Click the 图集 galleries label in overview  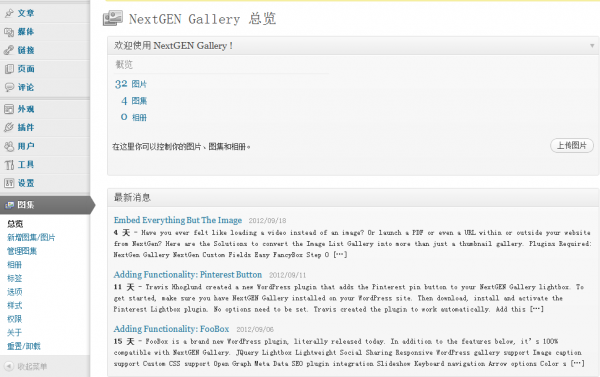[139, 101]
